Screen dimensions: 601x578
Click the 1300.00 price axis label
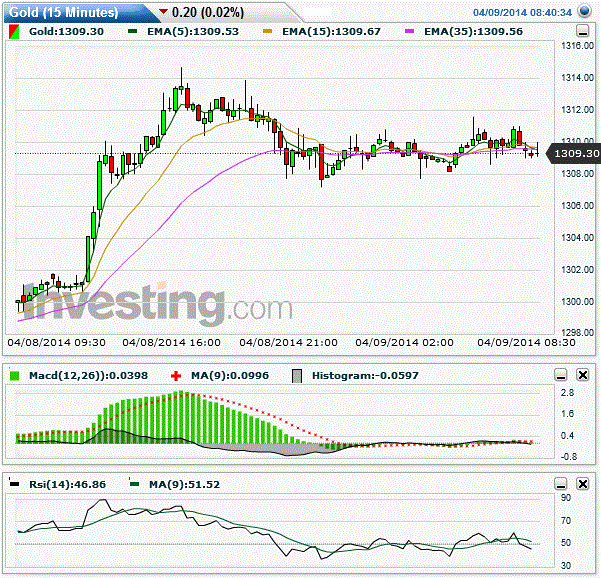coord(577,302)
